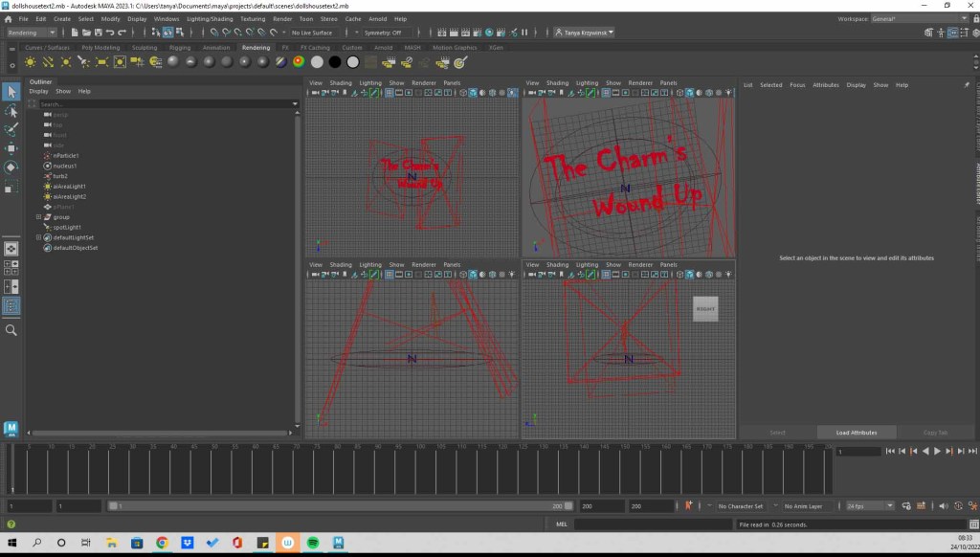Click the Spotify icon in the taskbar
Screen dimensions: 980x557
coord(312,543)
